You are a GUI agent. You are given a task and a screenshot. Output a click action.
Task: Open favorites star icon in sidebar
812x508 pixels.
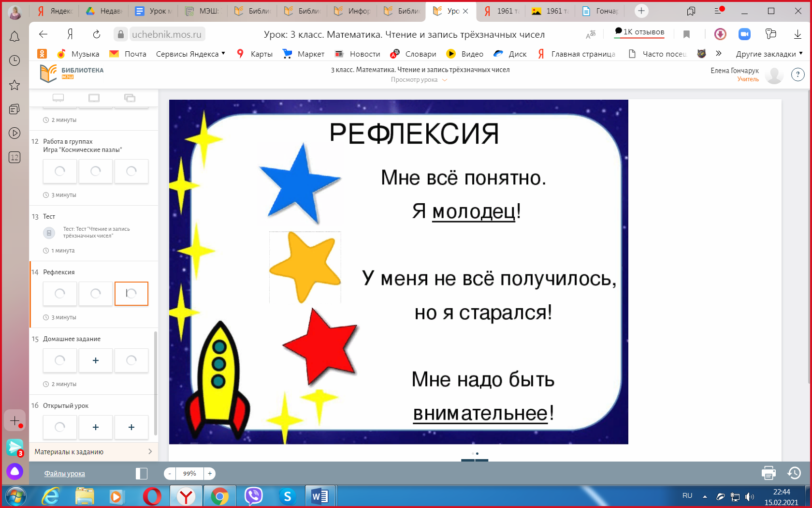[x=14, y=85]
